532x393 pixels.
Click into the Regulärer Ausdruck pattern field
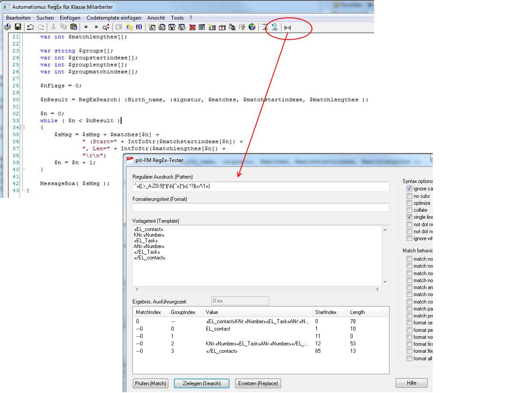261,186
